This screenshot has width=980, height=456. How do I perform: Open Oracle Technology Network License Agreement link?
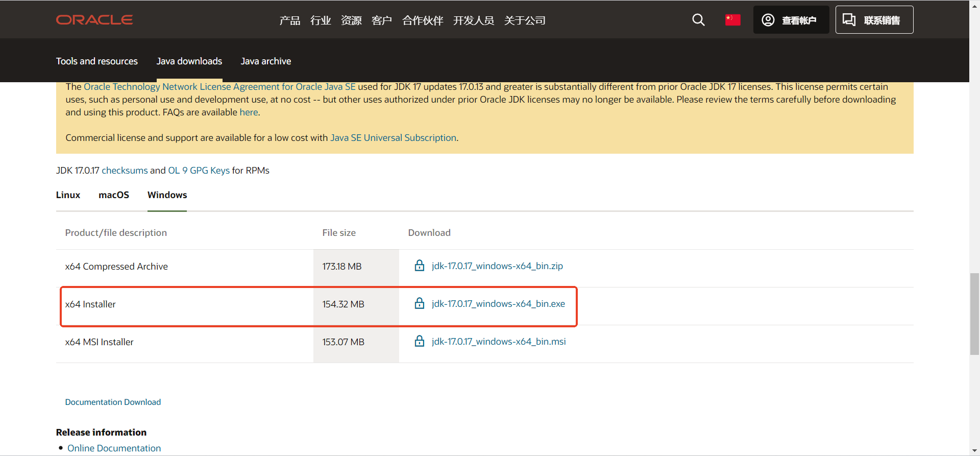[219, 87]
